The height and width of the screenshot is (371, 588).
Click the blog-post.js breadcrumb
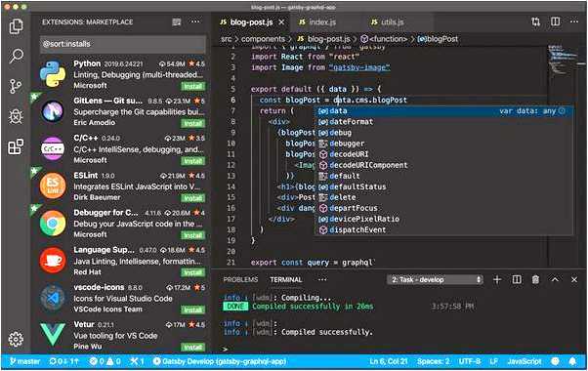pos(323,39)
